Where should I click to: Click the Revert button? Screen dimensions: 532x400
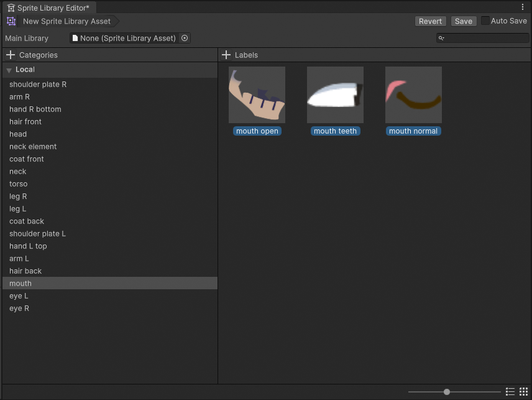(430, 21)
